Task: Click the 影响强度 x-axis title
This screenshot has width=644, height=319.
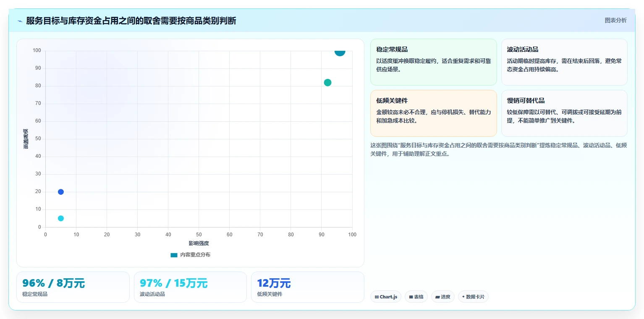Action: [199, 243]
